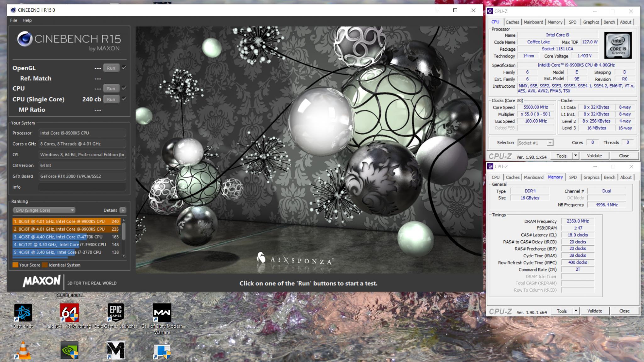The width and height of the screenshot is (644, 362).
Task: Select ranking row i7-3770 CPU
Action: [x=66, y=252]
